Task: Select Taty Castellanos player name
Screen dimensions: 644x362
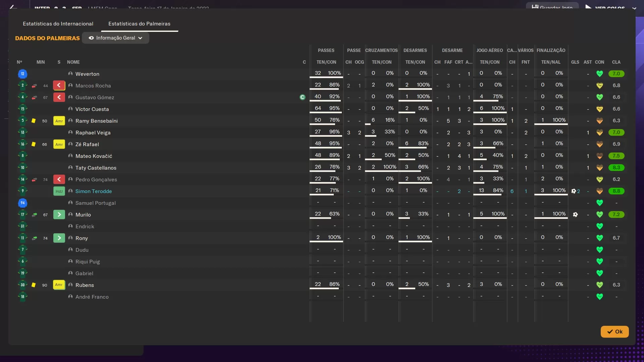Action: [x=96, y=168]
